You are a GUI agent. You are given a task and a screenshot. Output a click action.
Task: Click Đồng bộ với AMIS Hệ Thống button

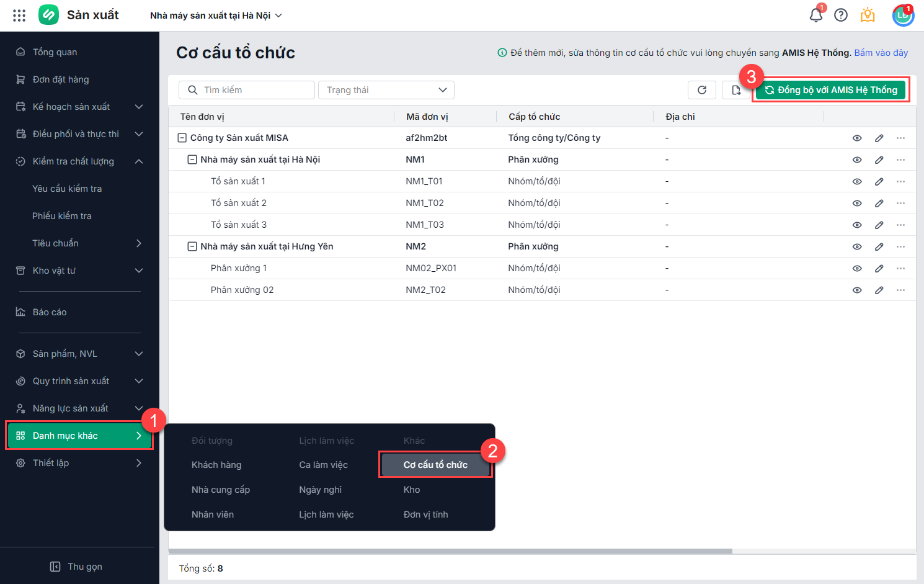[831, 90]
